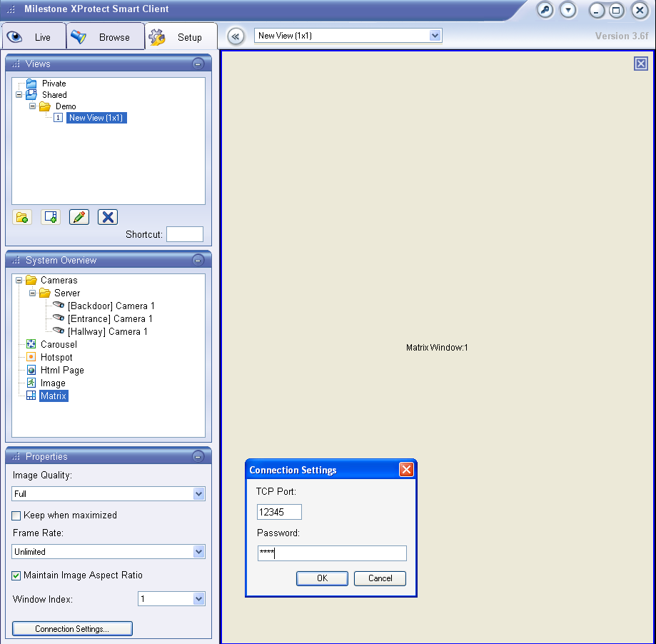
Task: Open the Image Quality dropdown
Action: 198,494
